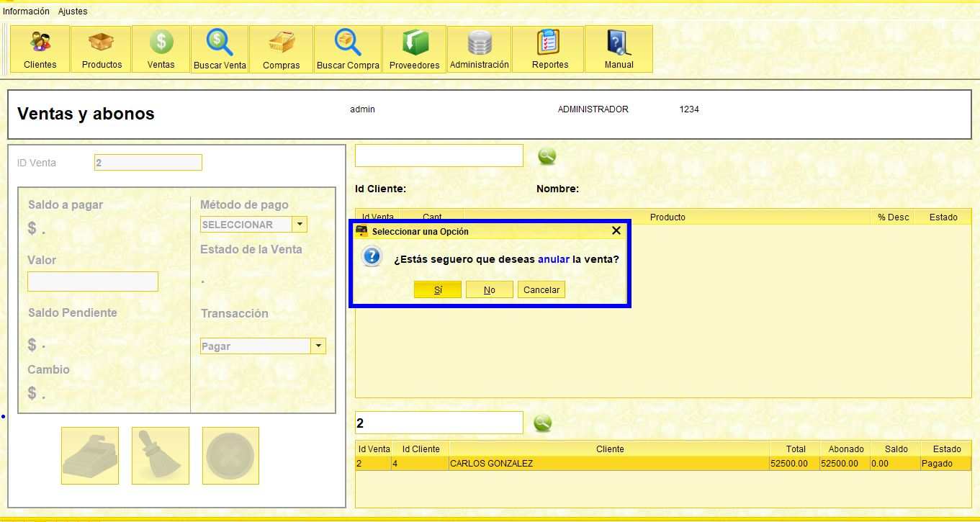
Task: Open the Buscar Venta tool
Action: point(220,48)
